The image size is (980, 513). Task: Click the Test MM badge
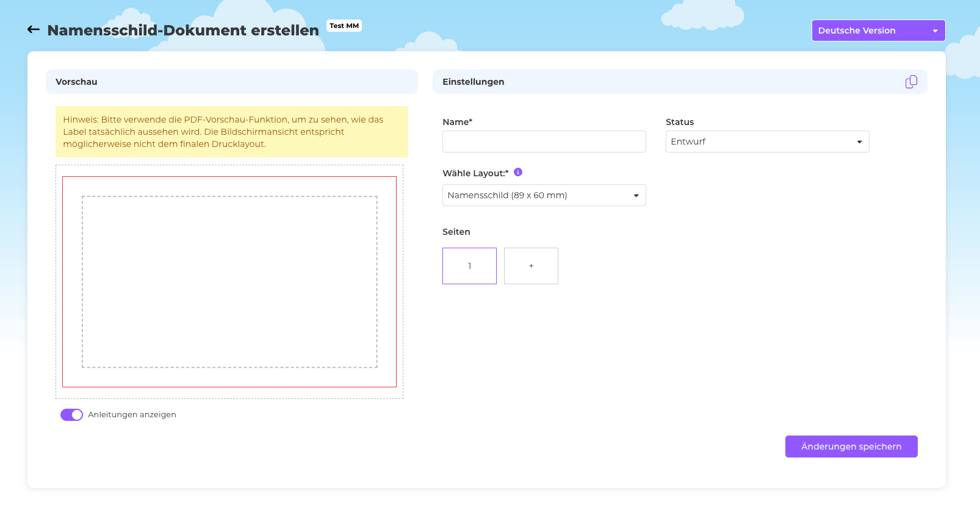point(344,26)
